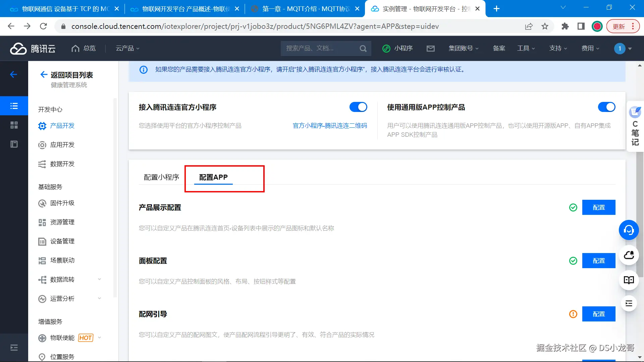Open the documentation book icon
Screen dimensions: 644x362
click(629, 280)
